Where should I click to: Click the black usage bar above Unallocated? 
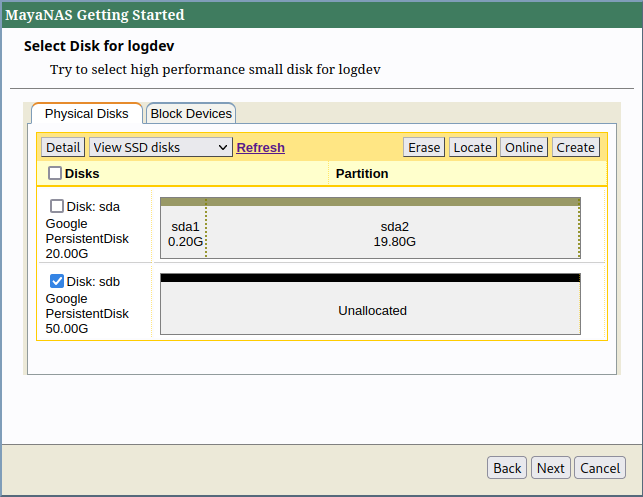click(371, 278)
